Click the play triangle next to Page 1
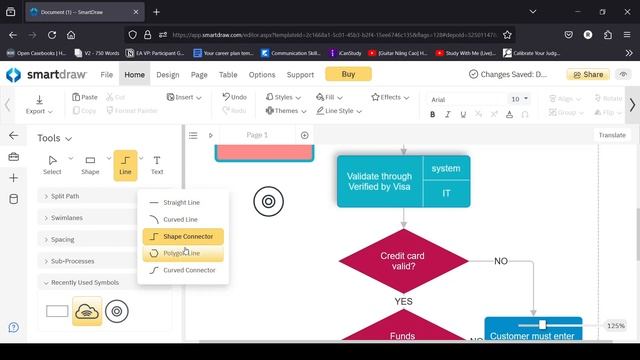The image size is (640, 360). click(x=211, y=135)
